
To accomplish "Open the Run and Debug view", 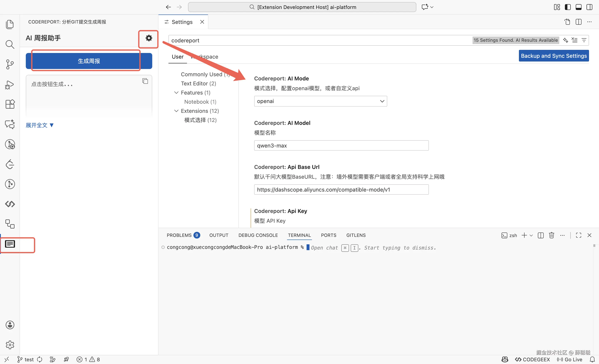I will pos(10,85).
